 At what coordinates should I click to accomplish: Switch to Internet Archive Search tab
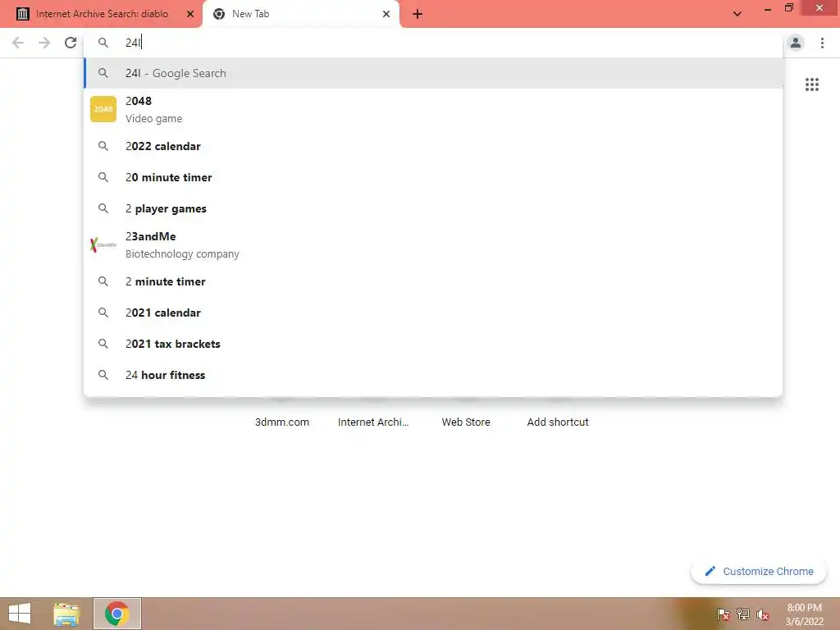[x=102, y=14]
